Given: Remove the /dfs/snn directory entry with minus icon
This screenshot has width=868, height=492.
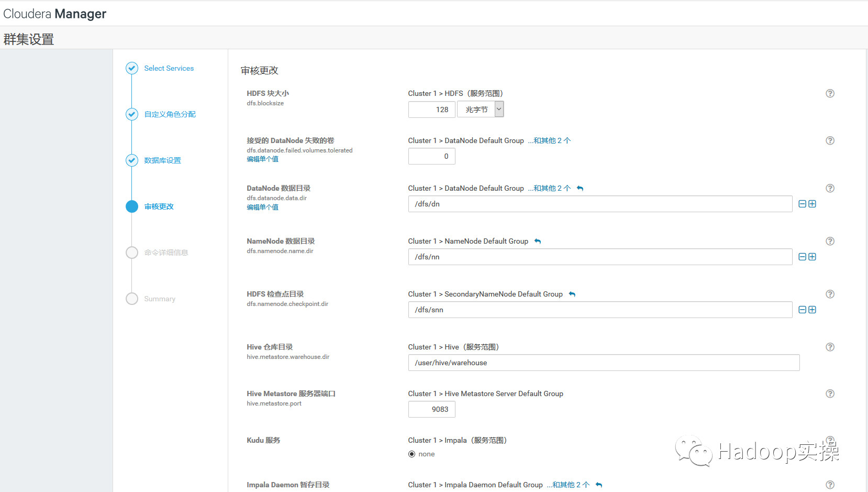Looking at the screenshot, I should coord(802,310).
